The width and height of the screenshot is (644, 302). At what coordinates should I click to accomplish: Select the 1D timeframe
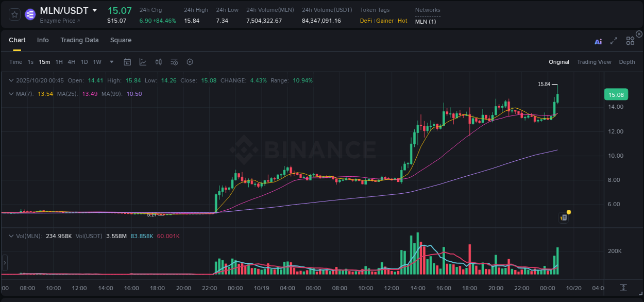[x=84, y=62]
